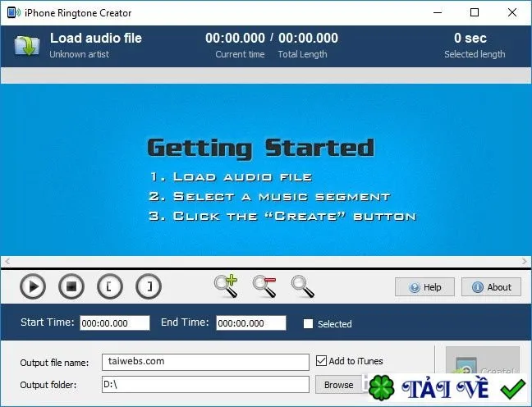This screenshot has width=532, height=407.
Task: Edit the Output file name field
Action: pyautogui.click(x=205, y=362)
